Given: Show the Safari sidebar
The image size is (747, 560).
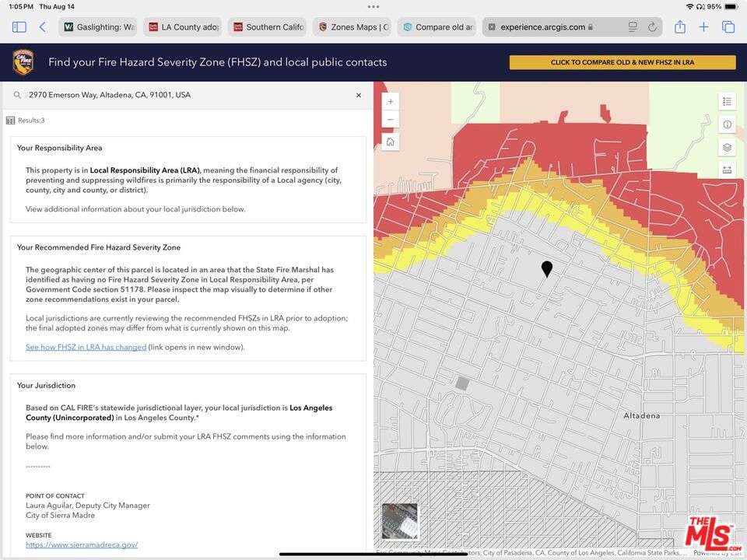Looking at the screenshot, I should pyautogui.click(x=19, y=27).
